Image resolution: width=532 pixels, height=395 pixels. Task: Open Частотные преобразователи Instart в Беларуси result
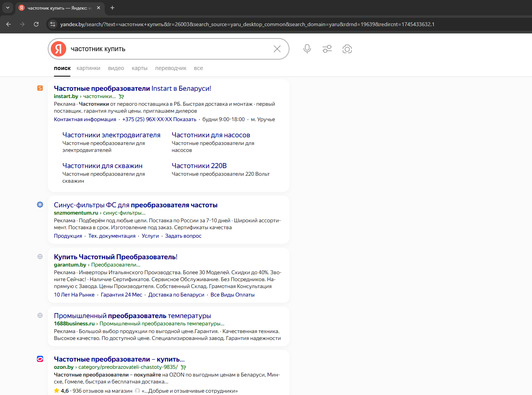coord(132,88)
